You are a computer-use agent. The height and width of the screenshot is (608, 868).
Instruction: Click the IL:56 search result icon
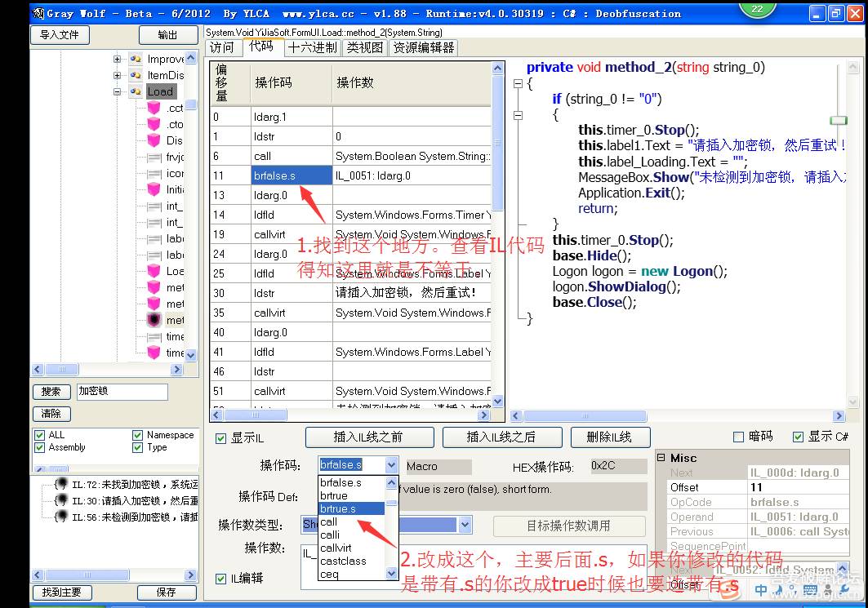60,517
